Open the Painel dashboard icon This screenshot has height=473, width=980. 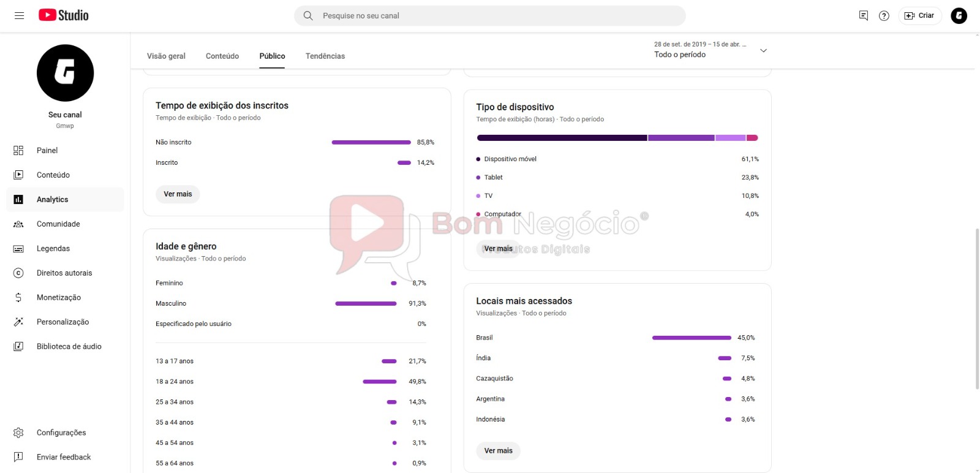(18, 151)
